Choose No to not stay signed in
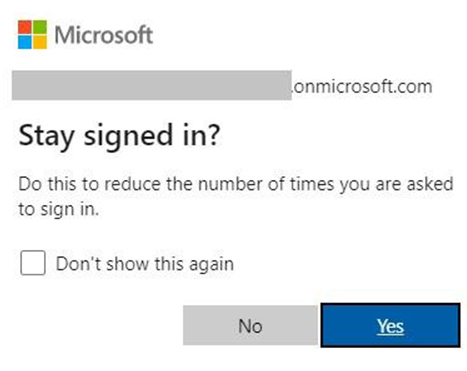 [x=250, y=325]
